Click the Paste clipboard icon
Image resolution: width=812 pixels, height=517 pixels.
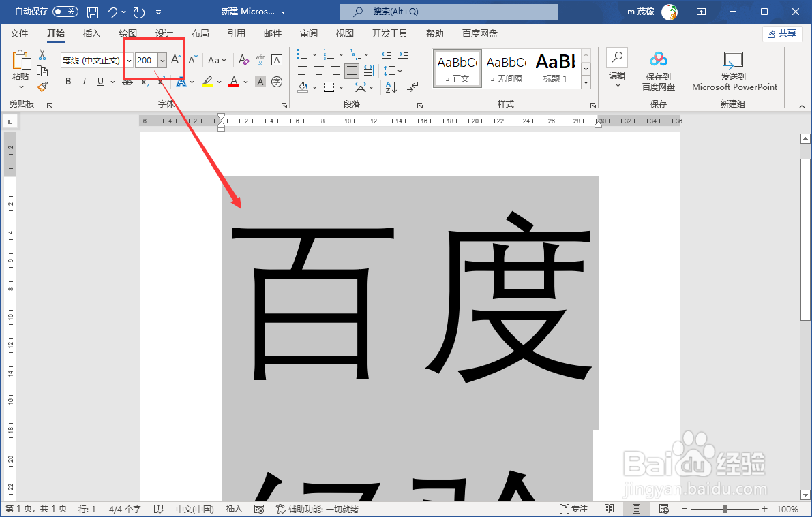point(20,61)
